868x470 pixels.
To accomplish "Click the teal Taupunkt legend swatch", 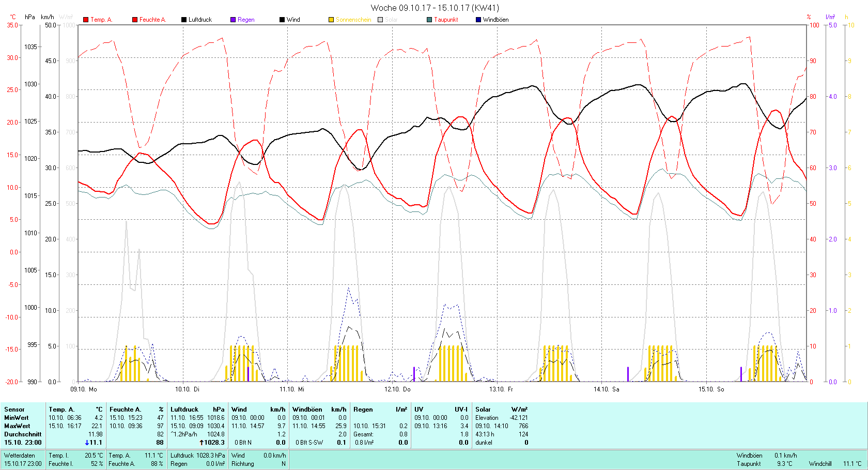I will point(429,20).
